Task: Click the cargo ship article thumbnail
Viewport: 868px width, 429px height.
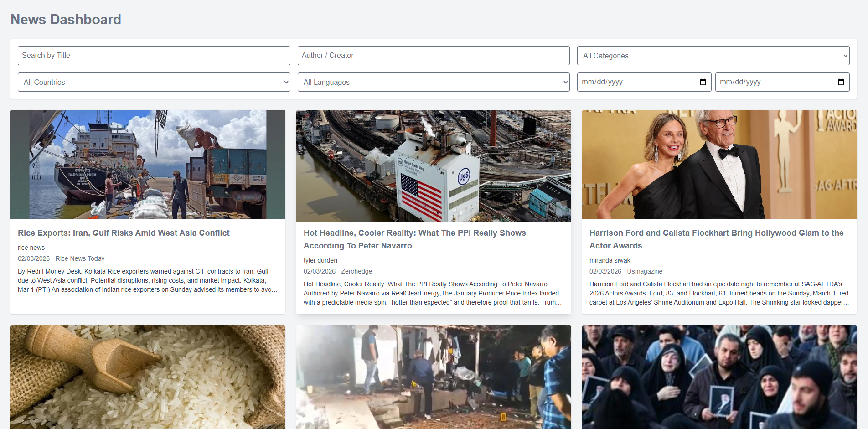Action: pos(148,165)
